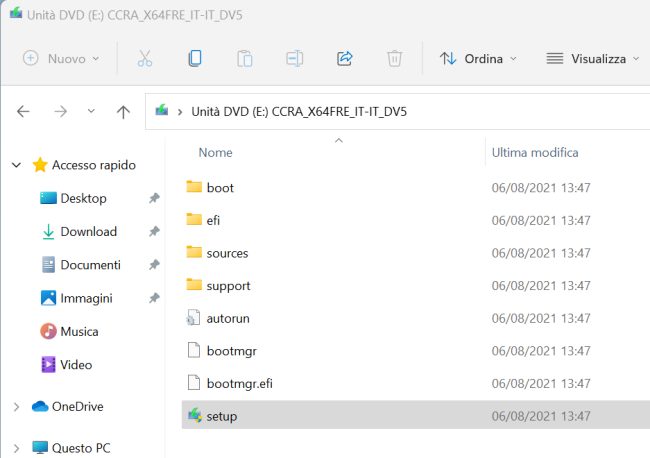Click the address bar path text
This screenshot has height=458, width=650.
coord(299,111)
